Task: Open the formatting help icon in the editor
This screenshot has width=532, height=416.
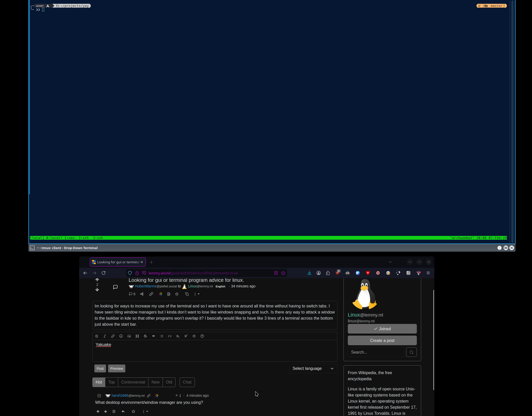Action: (x=202, y=336)
